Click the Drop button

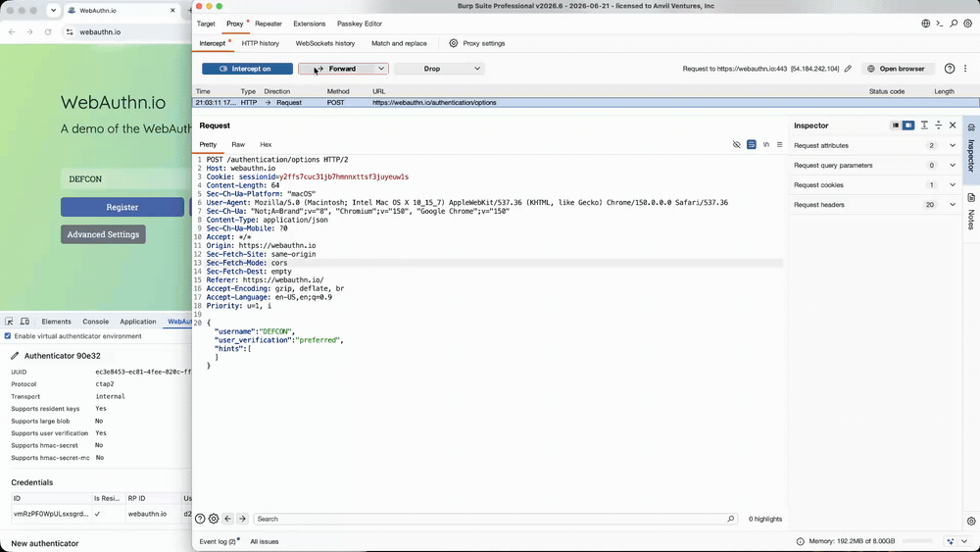432,69
